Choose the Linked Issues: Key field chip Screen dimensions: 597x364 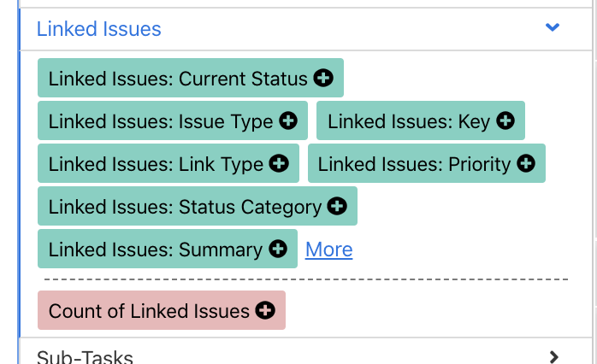pyautogui.click(x=408, y=121)
